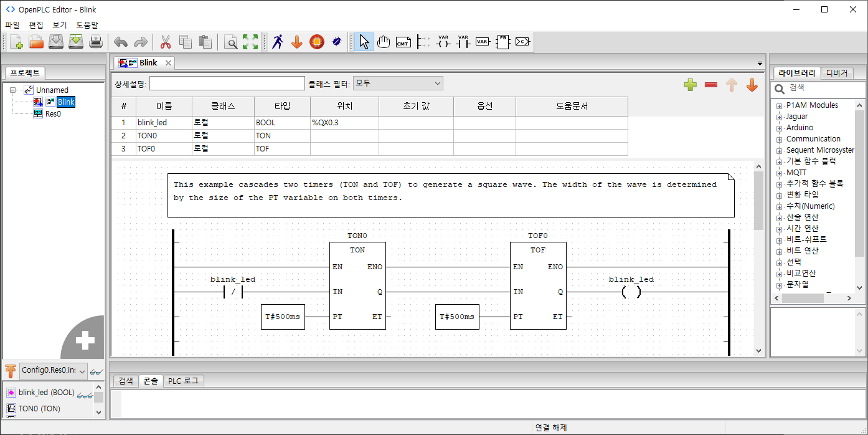This screenshot has height=435, width=868.
Task: Create a new project with the toolbar icon
Action: point(16,42)
